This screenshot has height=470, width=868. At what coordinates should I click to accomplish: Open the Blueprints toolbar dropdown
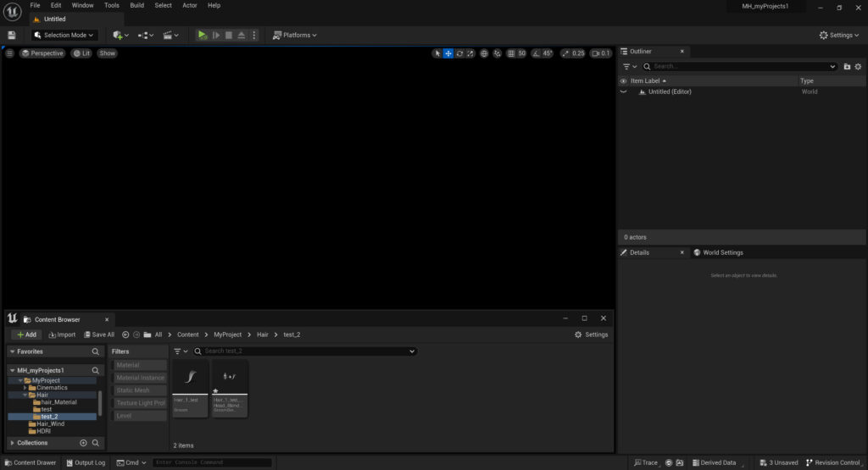(146, 35)
